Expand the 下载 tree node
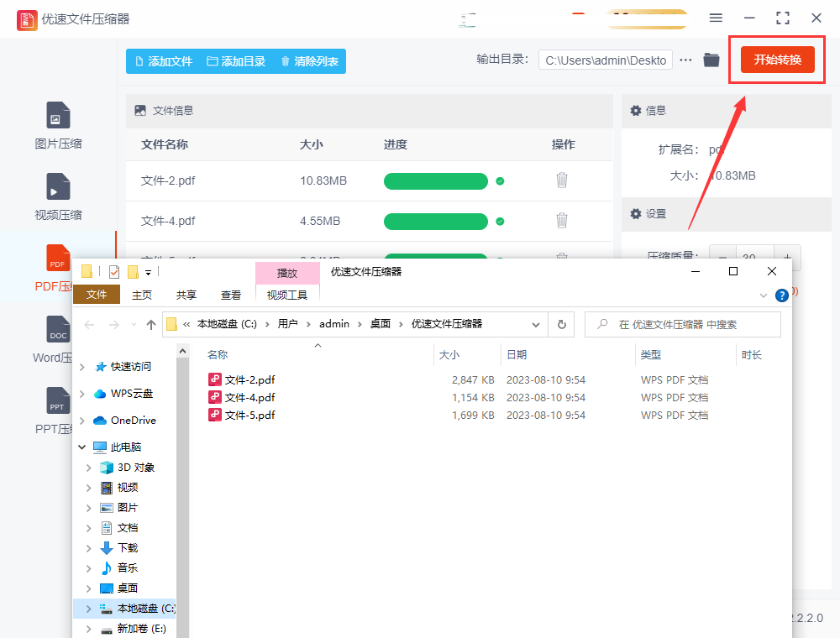 pos(88,547)
